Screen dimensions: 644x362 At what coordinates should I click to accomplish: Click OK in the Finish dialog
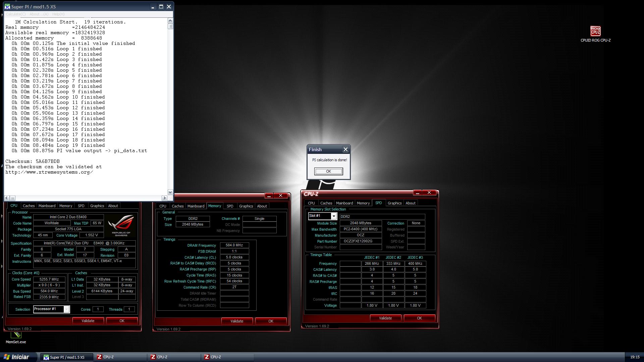(x=328, y=171)
